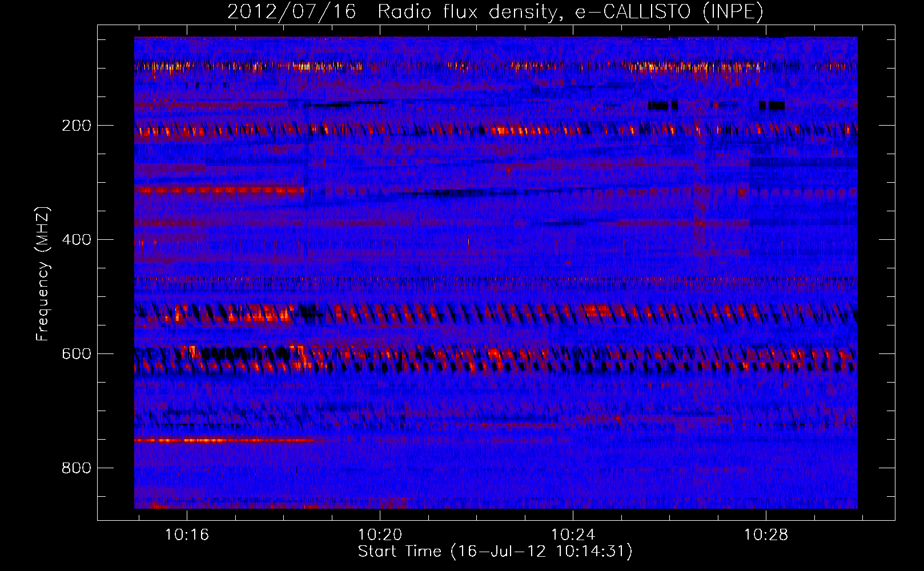Viewport: 924px width, 571px height.
Task: Select the 'Frequency (MHZ)' y-axis label
Action: click(43, 274)
